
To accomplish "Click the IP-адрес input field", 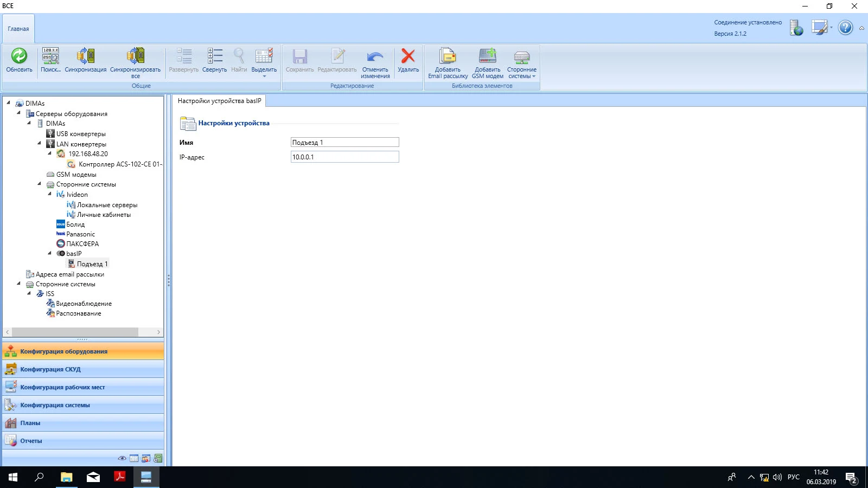I will pyautogui.click(x=344, y=157).
